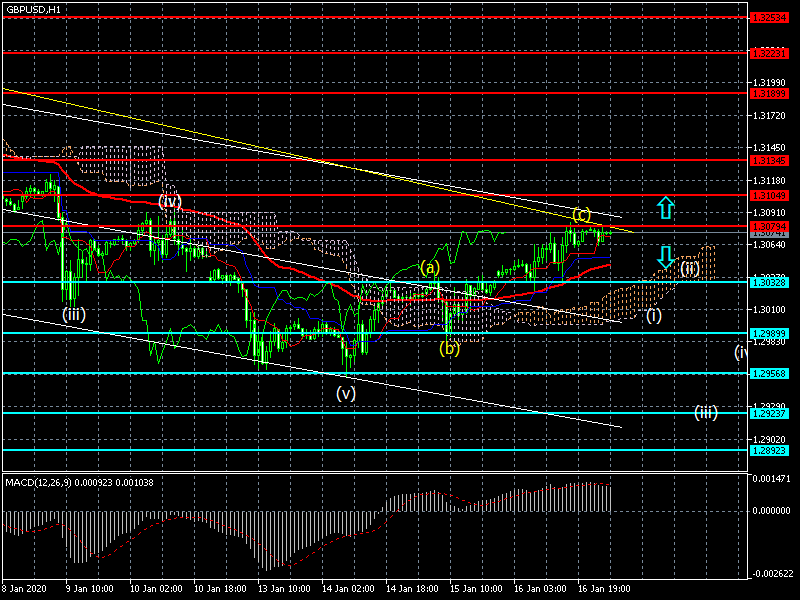The image size is (800, 600).
Task: Select the red 1.31049 price label
Action: [x=769, y=195]
